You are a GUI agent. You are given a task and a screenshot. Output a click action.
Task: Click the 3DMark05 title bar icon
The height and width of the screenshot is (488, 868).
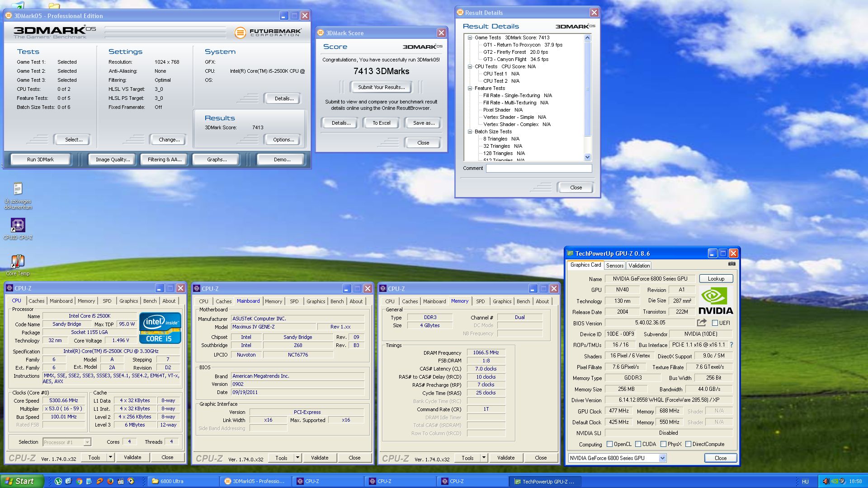pyautogui.click(x=9, y=16)
